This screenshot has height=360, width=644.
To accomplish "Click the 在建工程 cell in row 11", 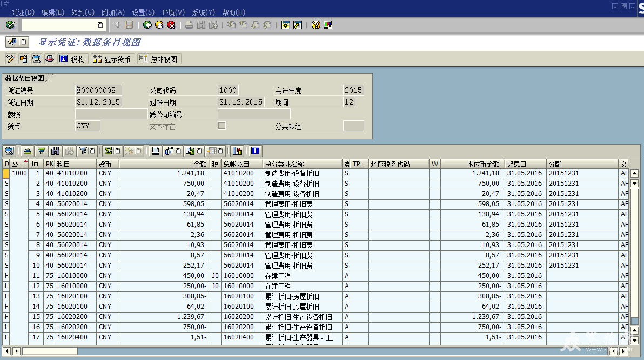I will [303, 276].
